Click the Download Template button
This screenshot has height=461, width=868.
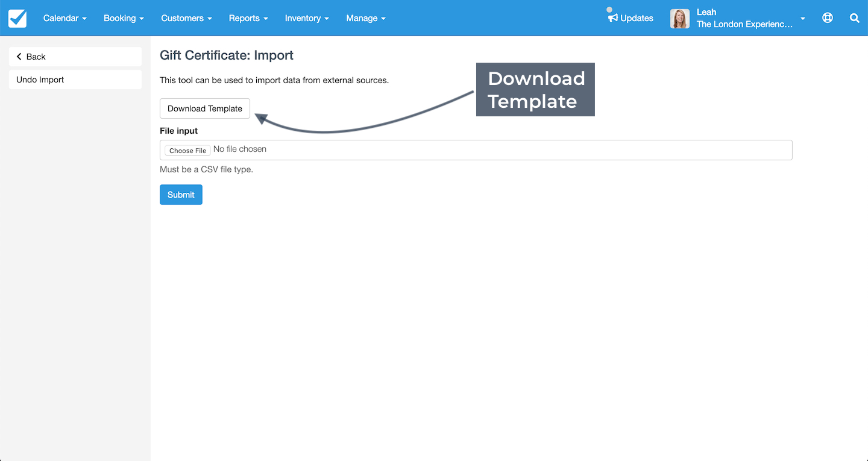[x=205, y=108]
